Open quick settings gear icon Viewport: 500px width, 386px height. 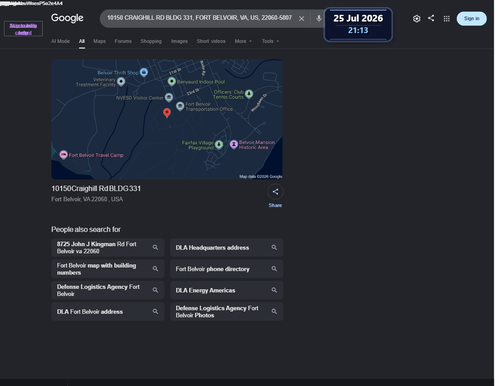coord(416,19)
